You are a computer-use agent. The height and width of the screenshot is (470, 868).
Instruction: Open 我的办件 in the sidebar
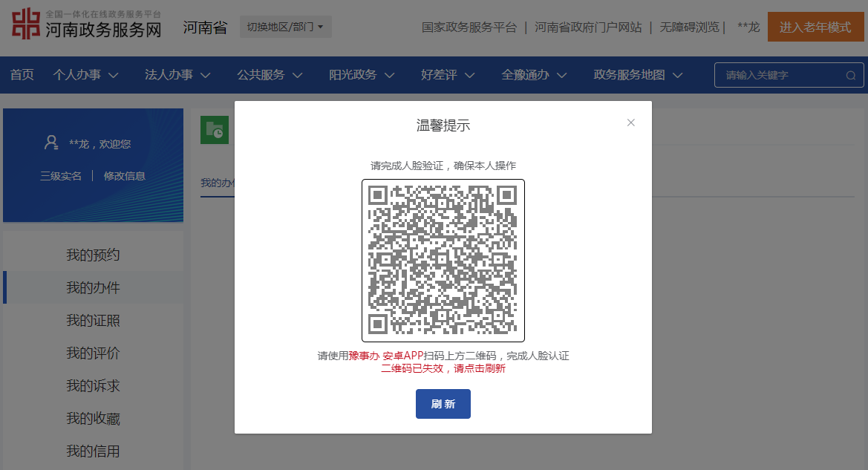(93, 287)
